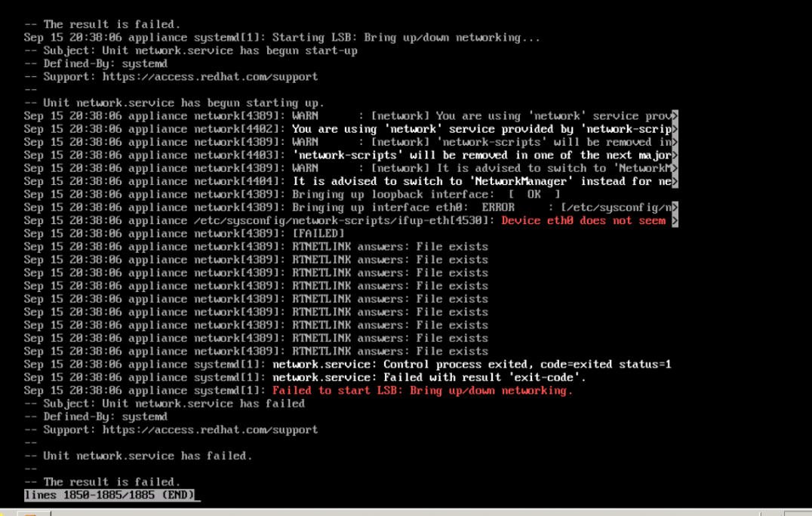
Task: Click the last Red Hat support URL
Action: tap(210, 430)
